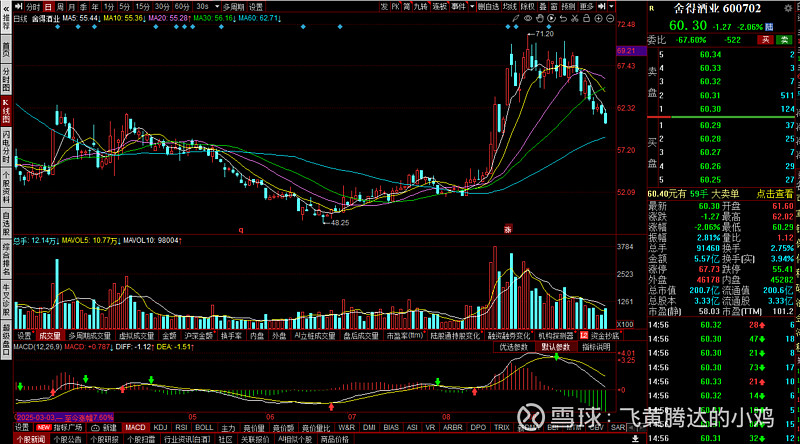Select the 月 monthly period
This screenshot has height=444, width=800.
point(71,7)
